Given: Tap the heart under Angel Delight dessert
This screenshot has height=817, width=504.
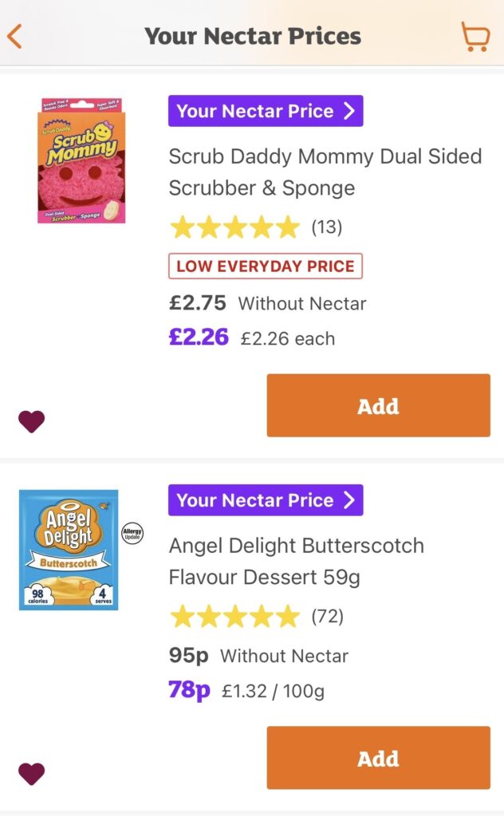Looking at the screenshot, I should [30, 773].
